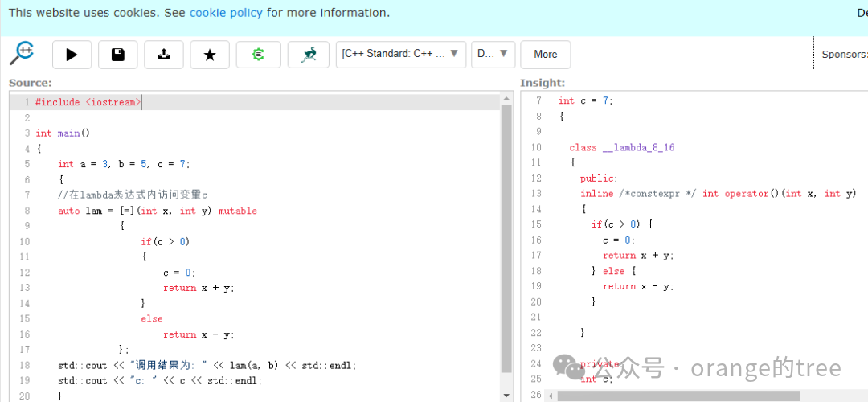Click Insight pane scroll left arrow

tap(550, 396)
